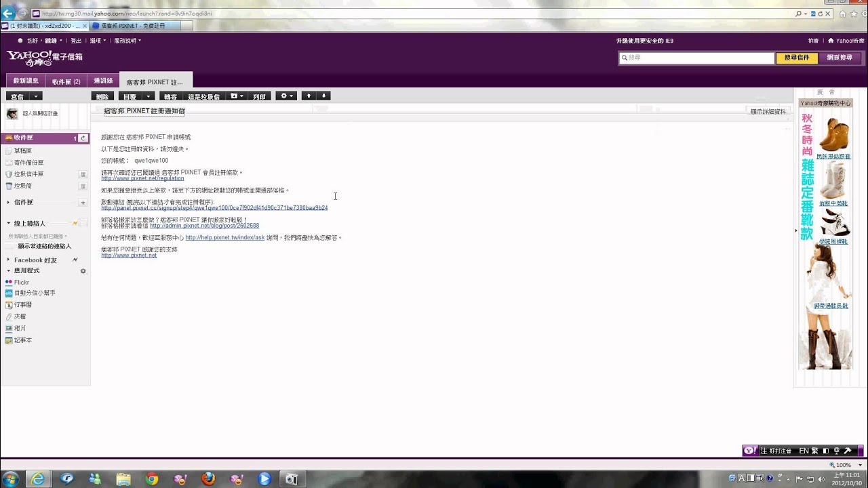Click the 轉寄 forward button
The height and width of the screenshot is (488, 868).
pyautogui.click(x=170, y=96)
